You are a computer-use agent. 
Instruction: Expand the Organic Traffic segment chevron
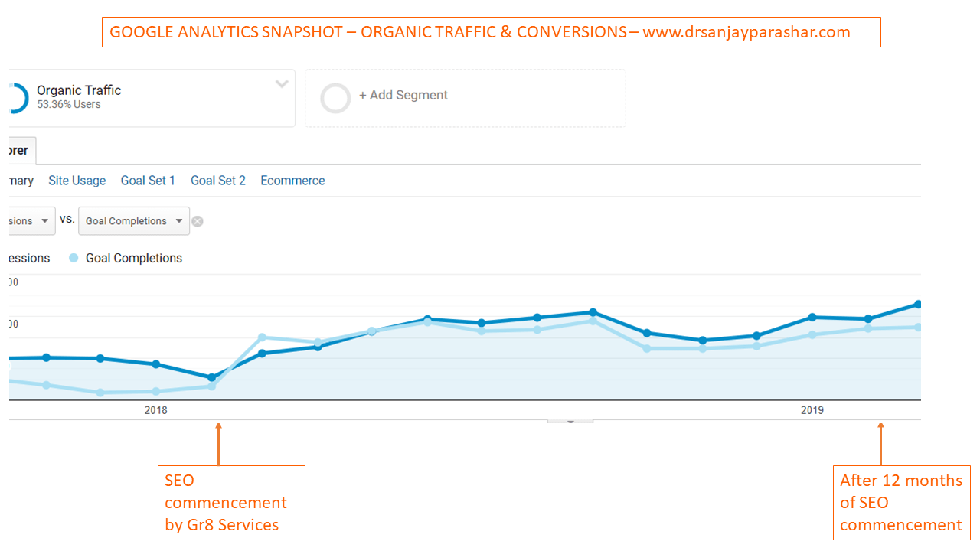tap(282, 84)
